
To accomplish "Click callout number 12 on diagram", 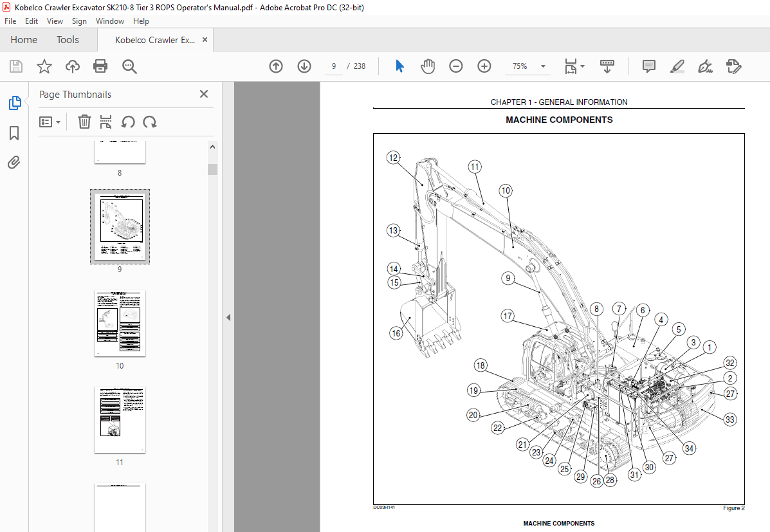I will (393, 158).
